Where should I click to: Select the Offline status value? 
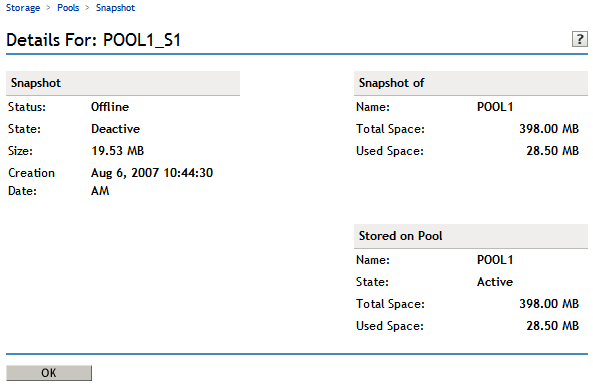coord(110,107)
